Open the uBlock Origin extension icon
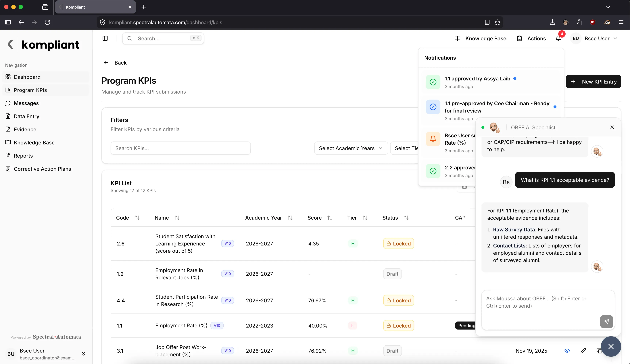Viewport: 630px width, 364px height. tap(593, 22)
